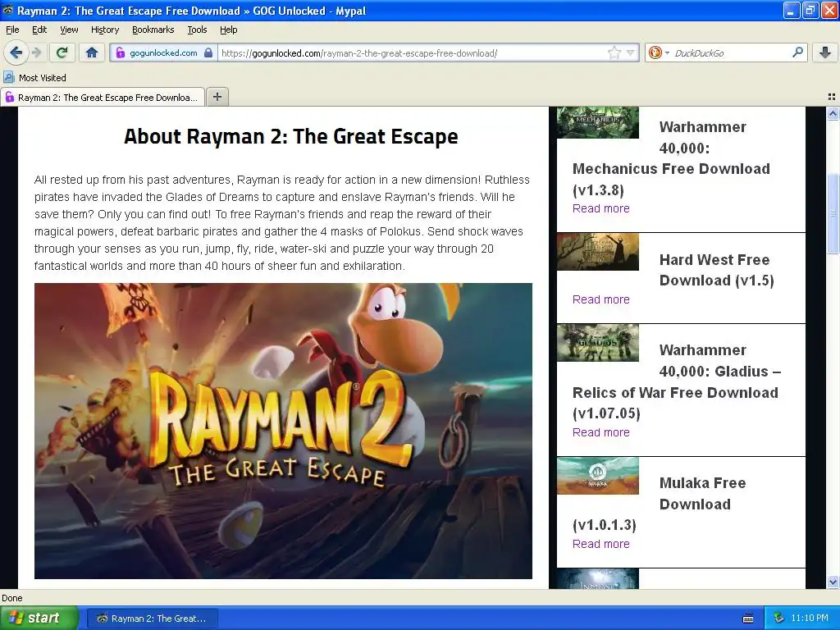Open the Edit menu

pyautogui.click(x=39, y=30)
